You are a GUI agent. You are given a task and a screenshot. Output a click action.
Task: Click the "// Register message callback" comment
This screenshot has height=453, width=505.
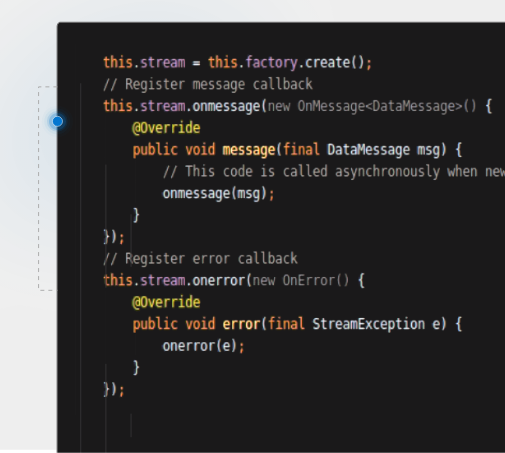click(208, 84)
